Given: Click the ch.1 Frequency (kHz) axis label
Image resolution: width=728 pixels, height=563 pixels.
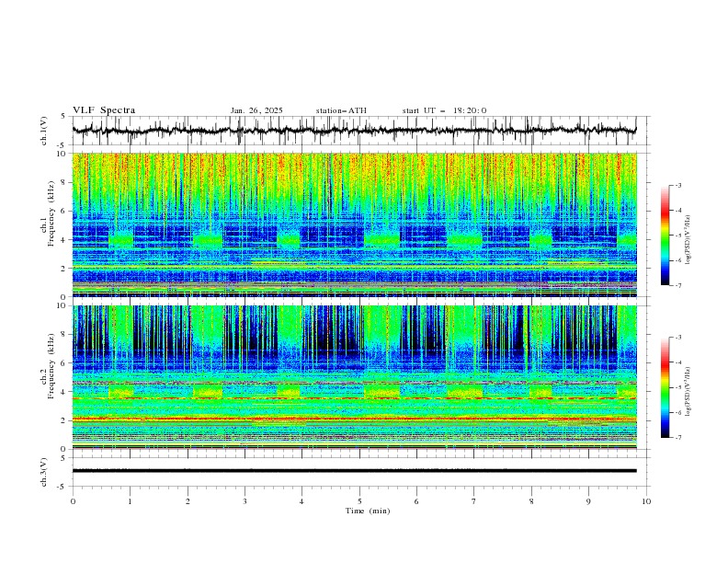Looking at the screenshot, I should coord(49,213).
